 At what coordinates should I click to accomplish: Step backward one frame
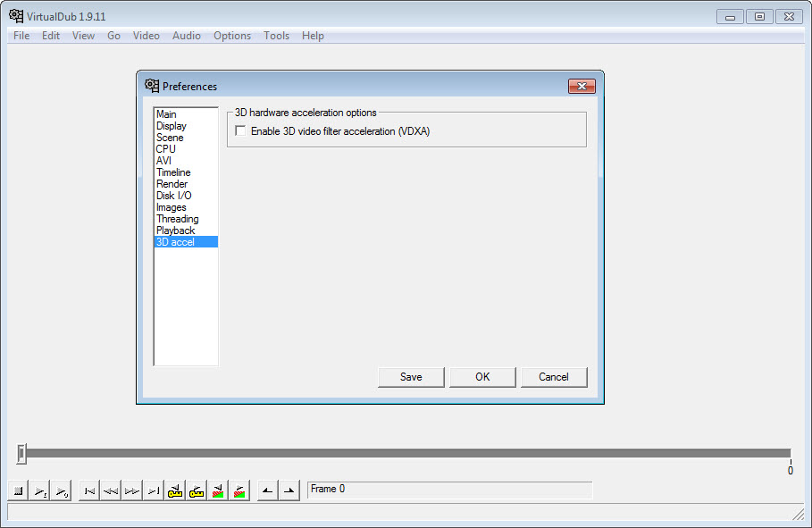tap(111, 490)
